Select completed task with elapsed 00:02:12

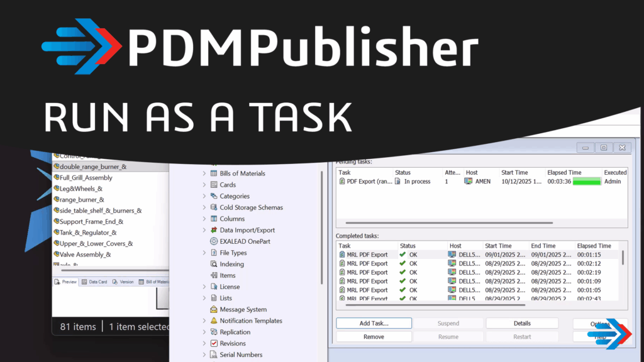point(477,263)
